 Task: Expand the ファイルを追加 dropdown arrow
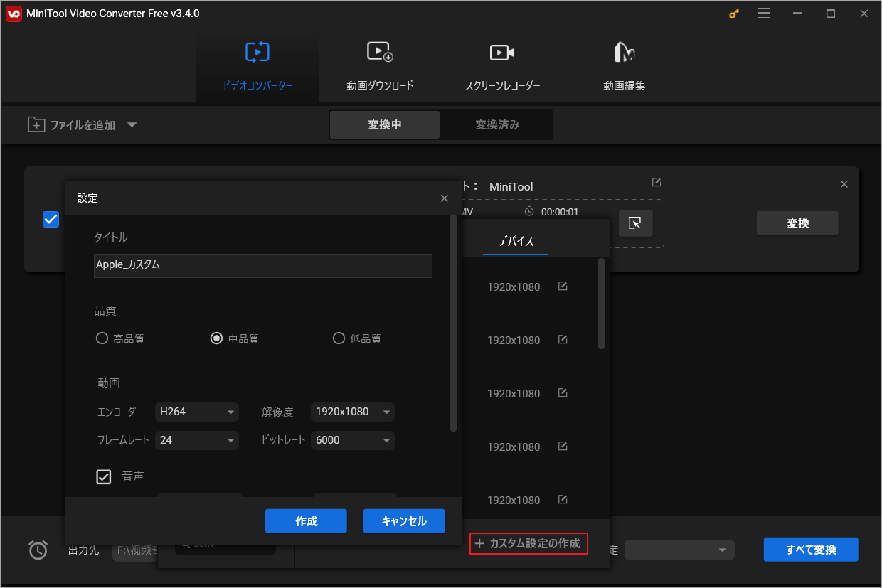132,124
